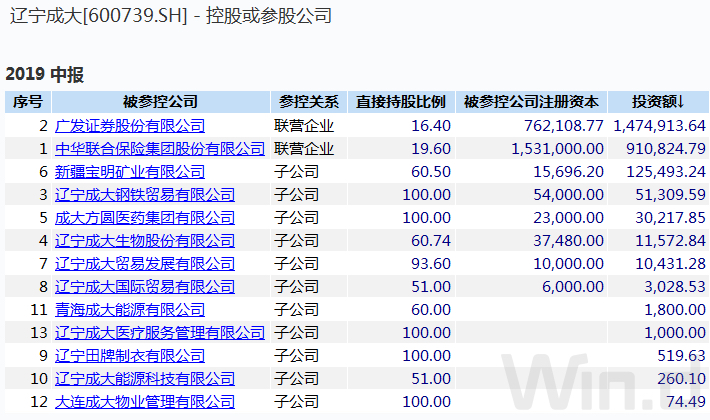710x420 pixels.
Task: Open 辽宁成大钢铁贸易有限公司 link
Action: tap(145, 195)
